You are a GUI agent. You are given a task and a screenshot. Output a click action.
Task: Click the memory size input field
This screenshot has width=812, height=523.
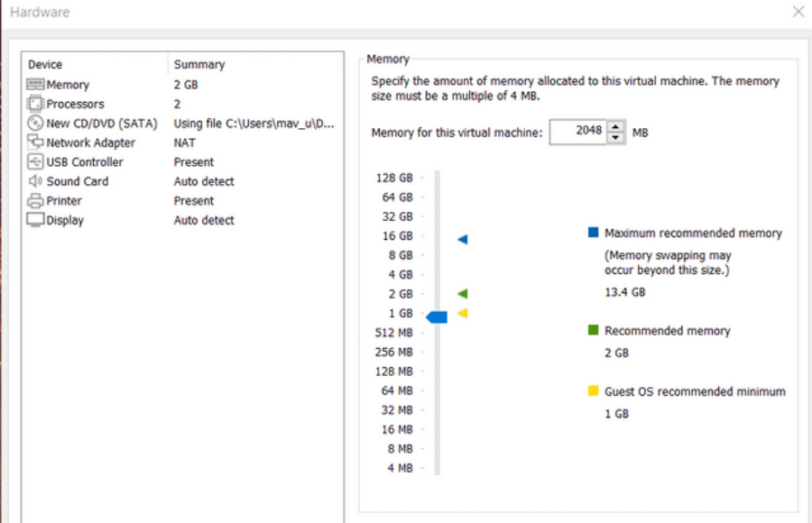[x=577, y=132]
